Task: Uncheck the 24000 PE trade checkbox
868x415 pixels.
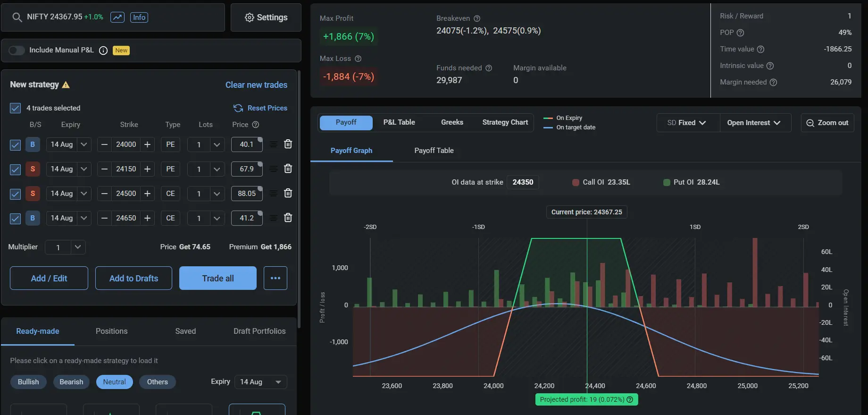Action: coord(15,144)
